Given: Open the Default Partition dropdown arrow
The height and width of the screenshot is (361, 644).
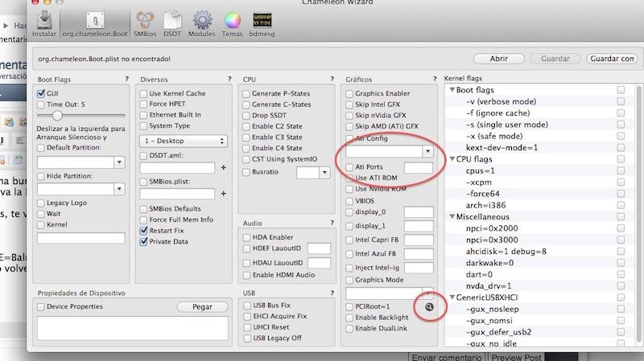Looking at the screenshot, I should (x=119, y=162).
